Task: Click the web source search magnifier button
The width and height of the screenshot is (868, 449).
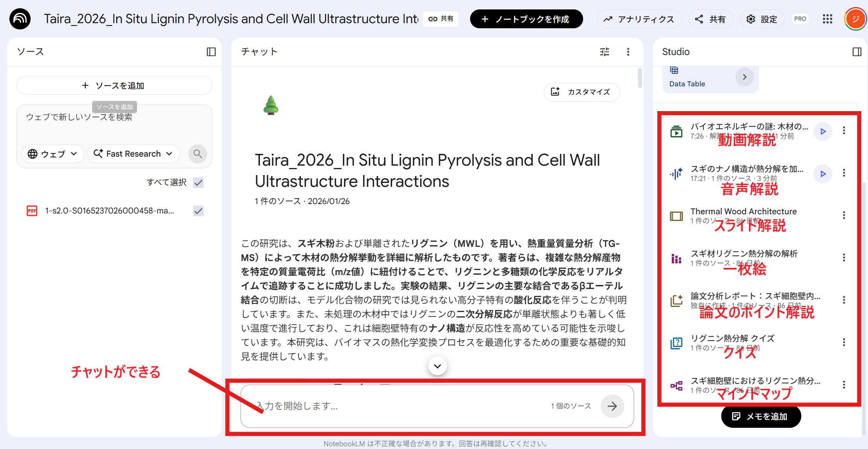Action: coord(198,153)
